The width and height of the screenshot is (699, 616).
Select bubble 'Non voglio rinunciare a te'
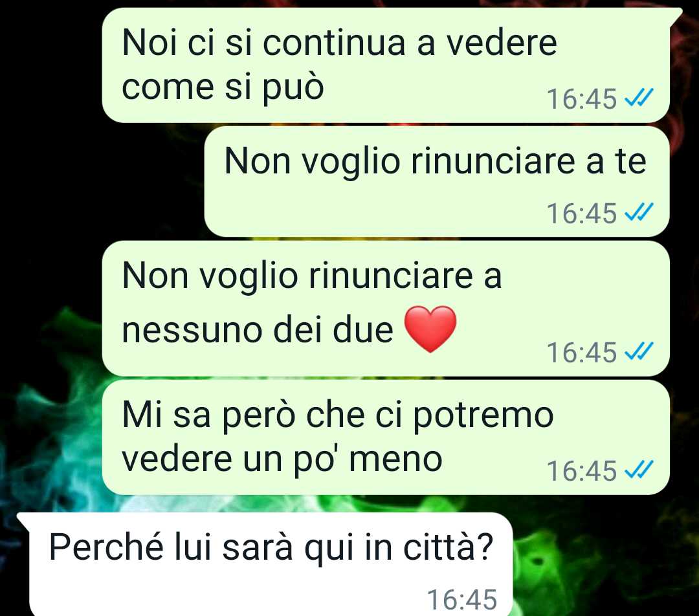coord(437,181)
